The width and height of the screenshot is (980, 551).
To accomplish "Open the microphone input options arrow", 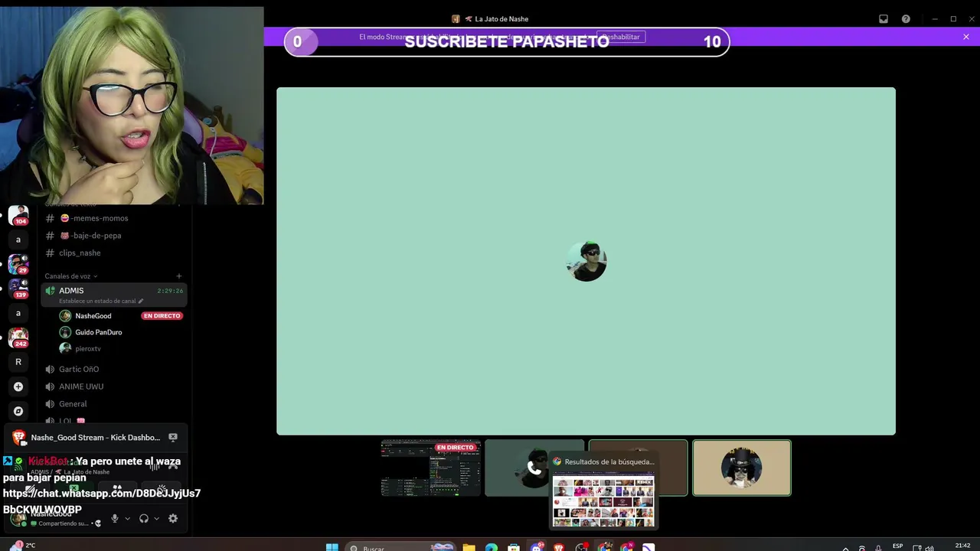I will point(127,518).
